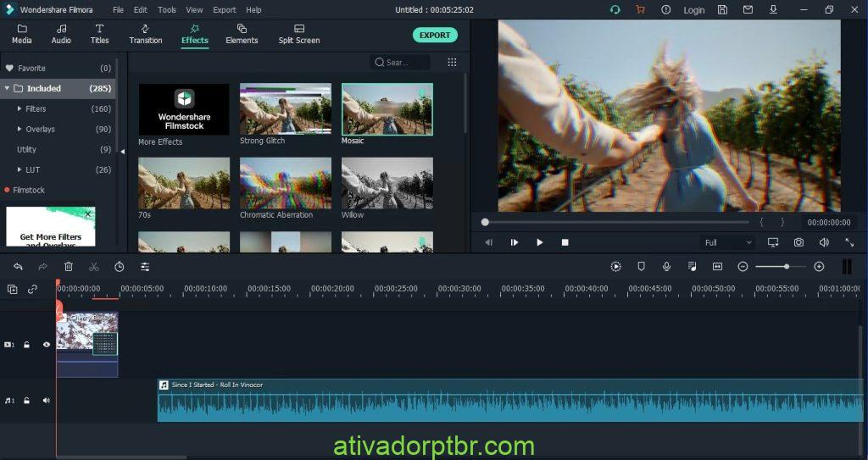This screenshot has width=868, height=460.
Task: Open the shopping cart icon
Action: tap(641, 10)
